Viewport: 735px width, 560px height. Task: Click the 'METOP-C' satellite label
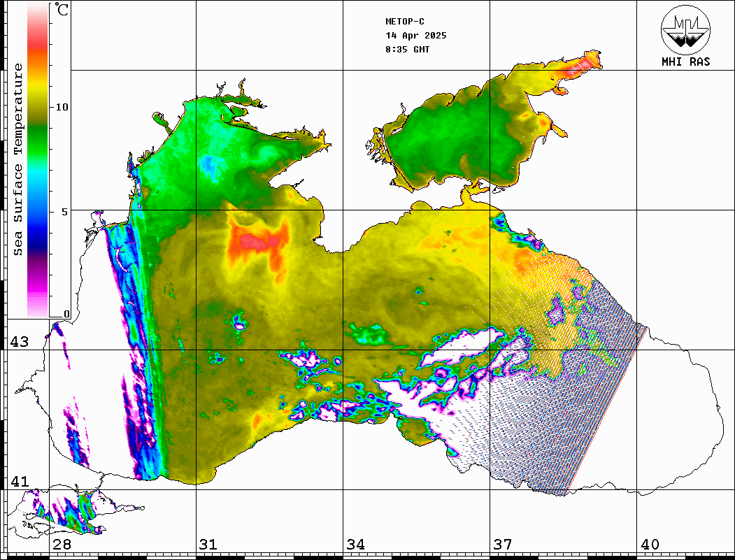tap(404, 22)
